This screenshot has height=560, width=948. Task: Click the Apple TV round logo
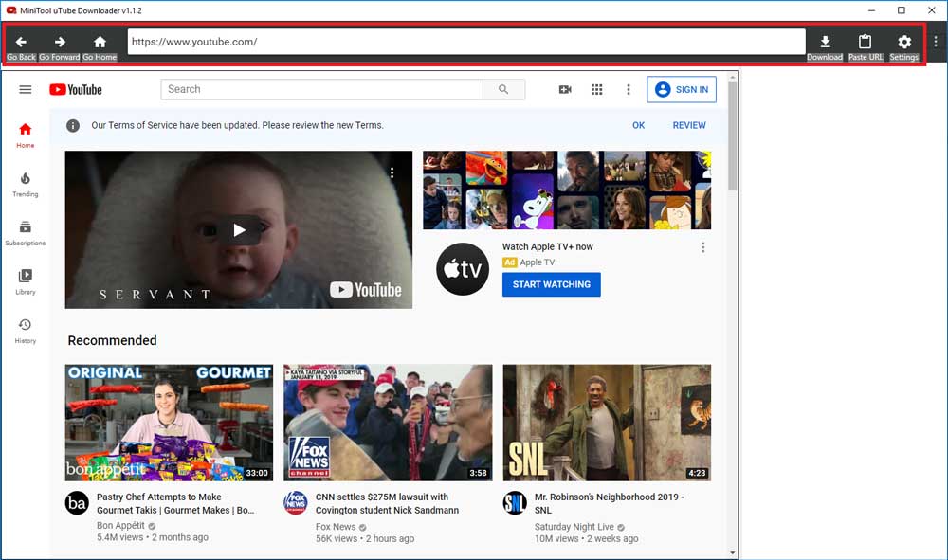(463, 269)
